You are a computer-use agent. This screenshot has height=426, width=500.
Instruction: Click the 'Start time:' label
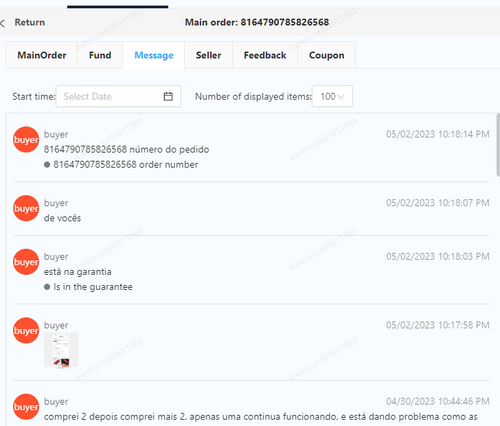tap(34, 97)
